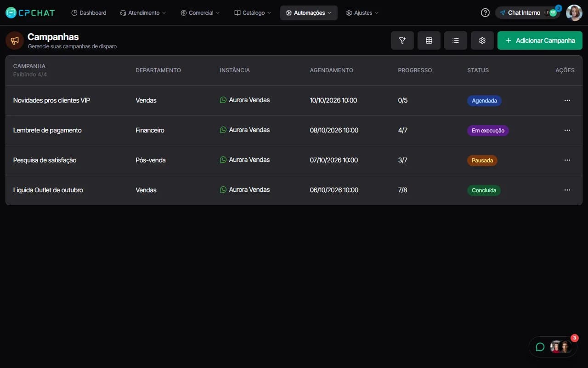This screenshot has height=368, width=588.
Task: Go to the Dashboard page
Action: tap(89, 13)
